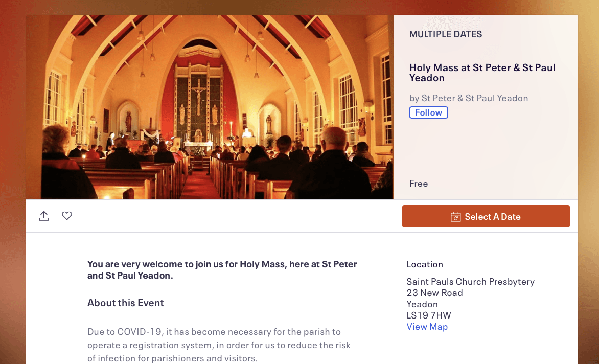Screen dimensions: 599x364
Task: Click the COVID-19 registration description paragraph
Action: [219, 345]
